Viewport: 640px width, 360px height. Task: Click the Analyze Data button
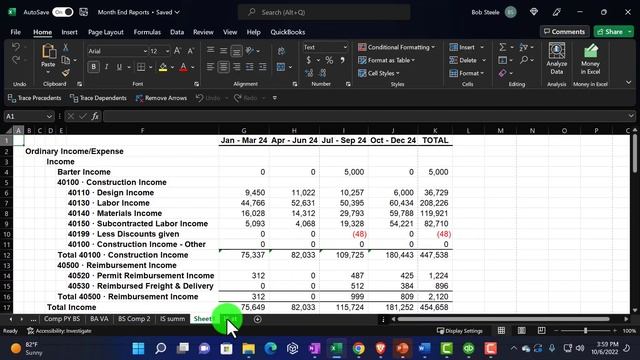click(x=557, y=59)
